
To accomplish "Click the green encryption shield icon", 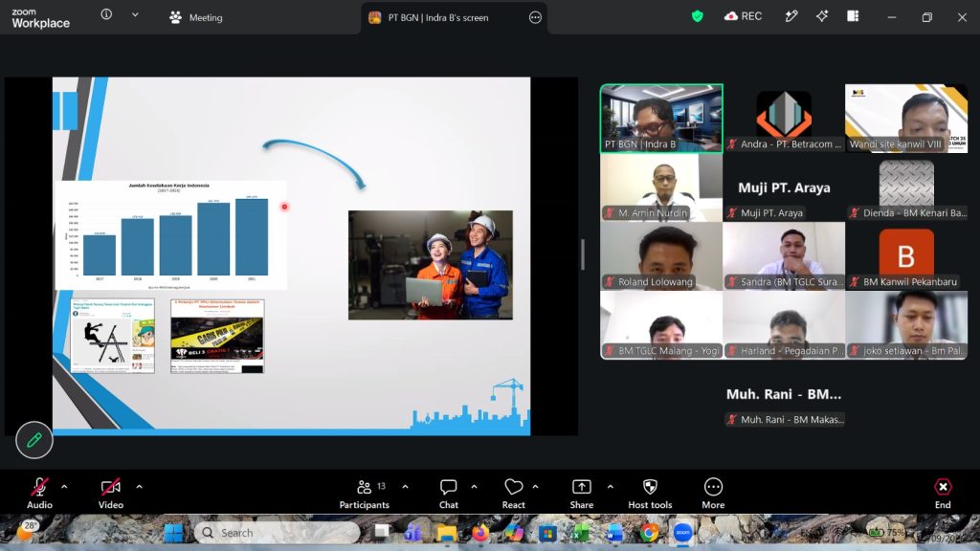I will pos(698,17).
